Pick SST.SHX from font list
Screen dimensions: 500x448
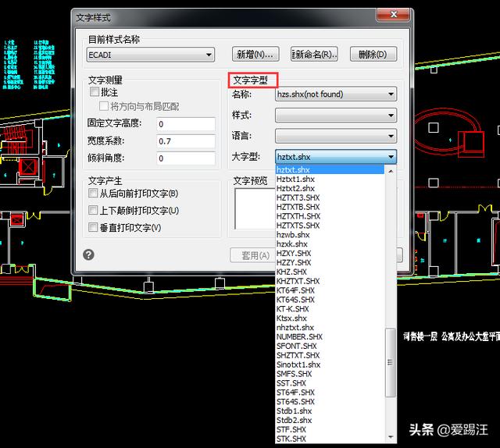[x=330, y=383]
